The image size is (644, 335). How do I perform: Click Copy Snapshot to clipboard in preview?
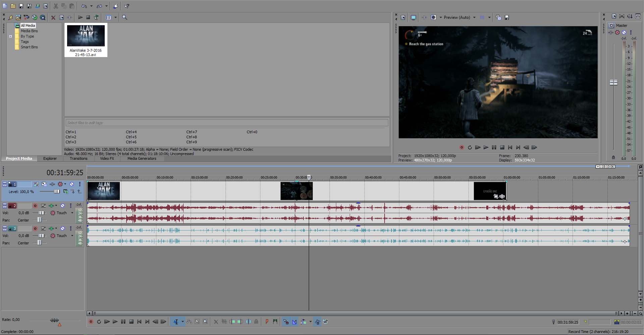coord(498,17)
